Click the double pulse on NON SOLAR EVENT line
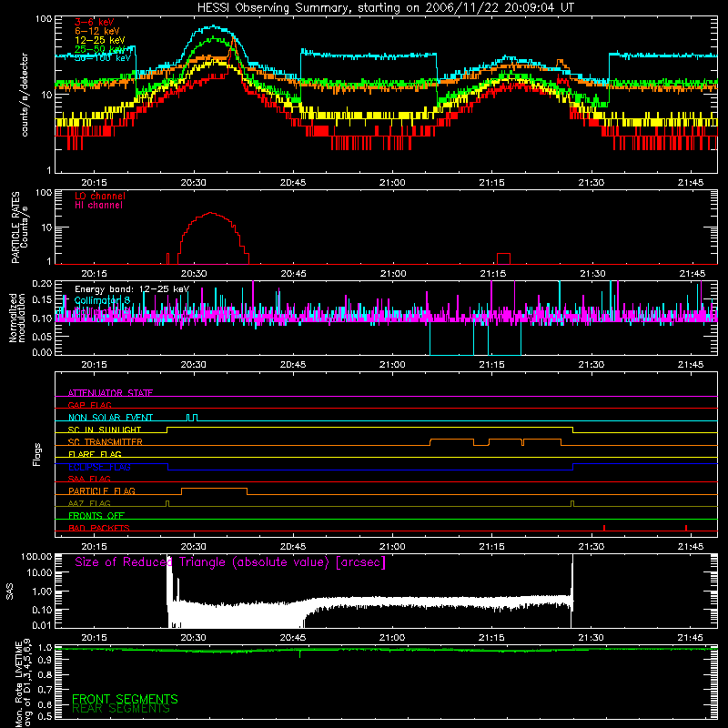Image resolution: width=728 pixels, height=728 pixels. tap(192, 418)
